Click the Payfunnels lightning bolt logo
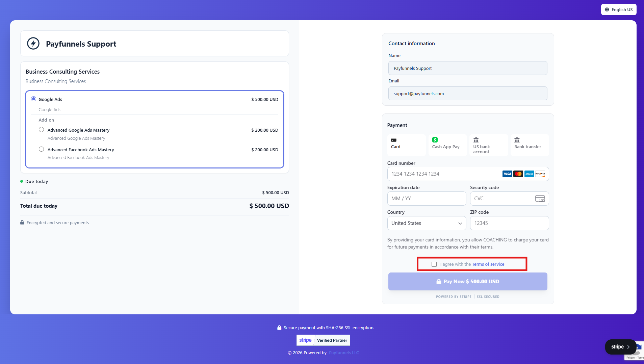Screen dimensions: 644x364 [x=33, y=44]
